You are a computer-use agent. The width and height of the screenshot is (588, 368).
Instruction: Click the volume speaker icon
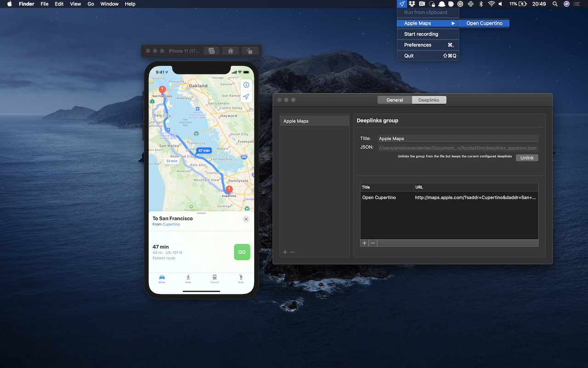[501, 4]
